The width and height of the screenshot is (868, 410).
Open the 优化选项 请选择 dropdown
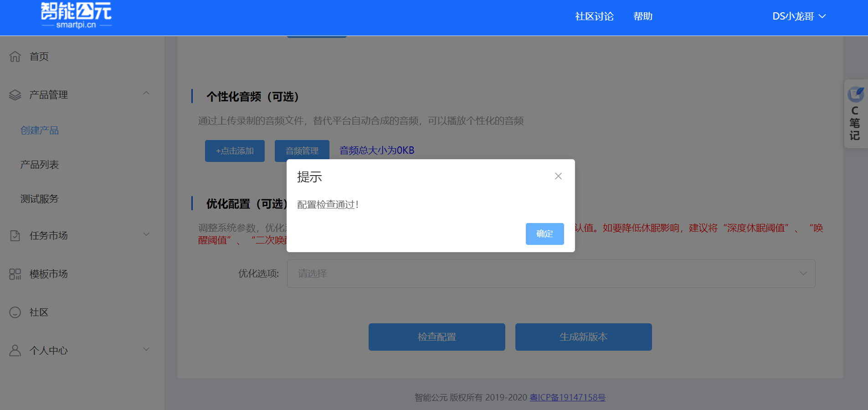click(551, 274)
